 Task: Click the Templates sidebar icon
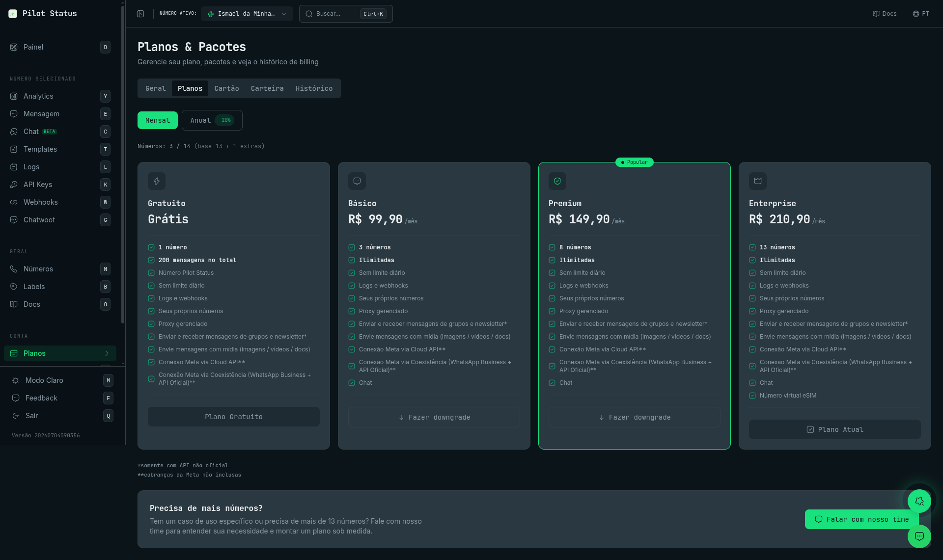[x=14, y=149]
